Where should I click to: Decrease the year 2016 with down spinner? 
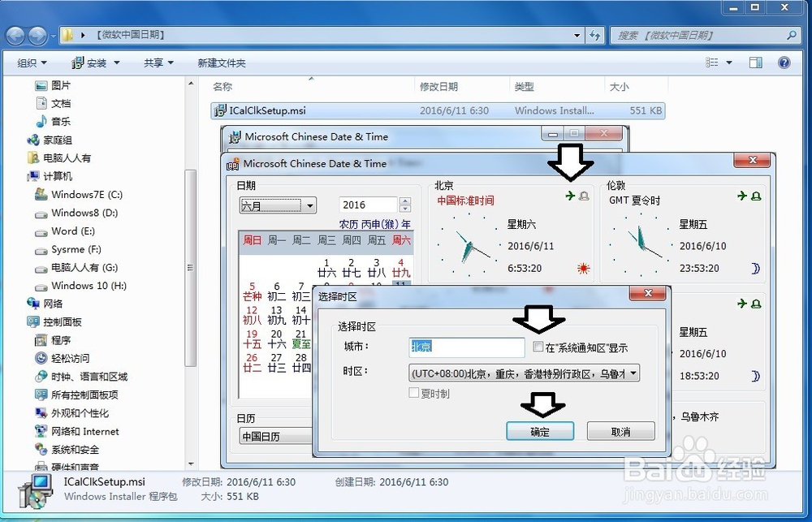tap(405, 209)
